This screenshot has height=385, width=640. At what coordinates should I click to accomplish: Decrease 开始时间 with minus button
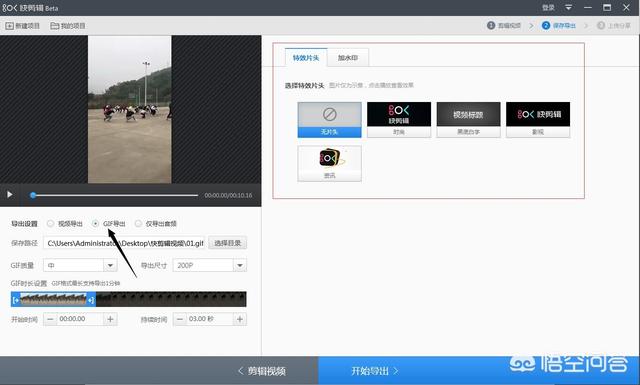point(50,319)
